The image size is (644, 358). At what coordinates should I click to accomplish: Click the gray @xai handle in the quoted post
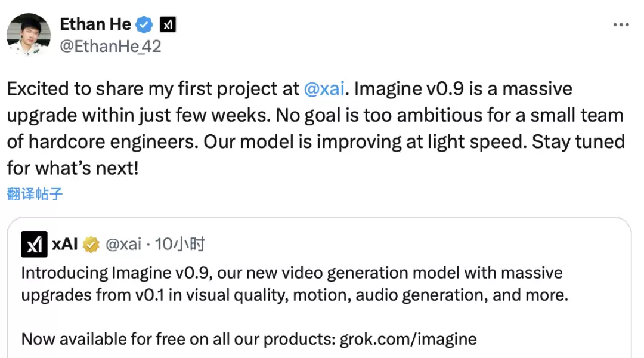[123, 244]
